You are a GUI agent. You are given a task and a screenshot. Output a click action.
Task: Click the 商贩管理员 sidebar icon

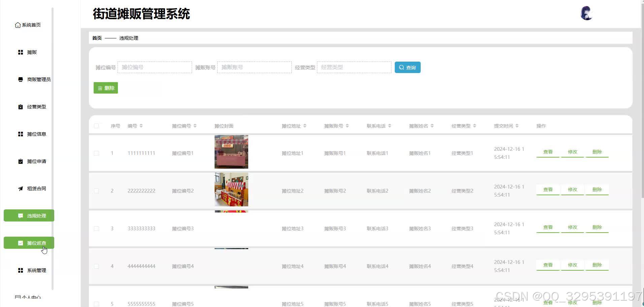tap(20, 79)
